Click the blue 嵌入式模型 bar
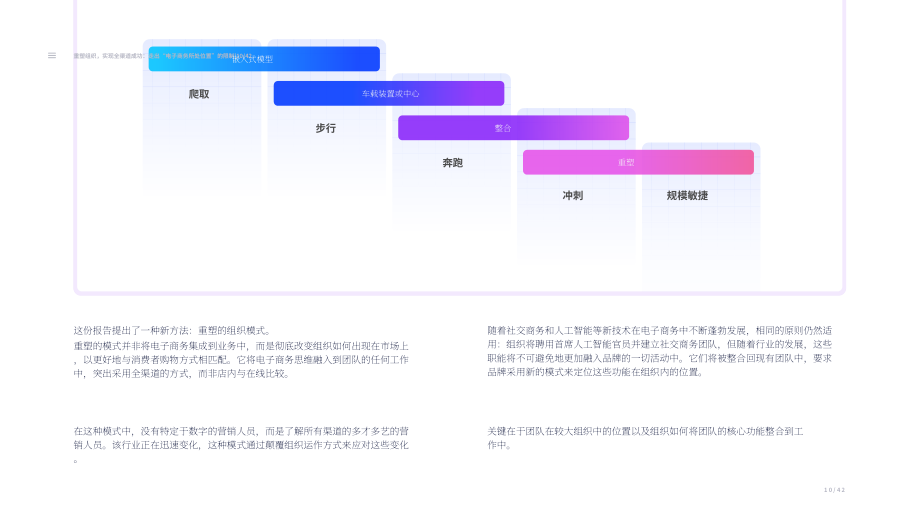920x518 pixels. click(264, 59)
